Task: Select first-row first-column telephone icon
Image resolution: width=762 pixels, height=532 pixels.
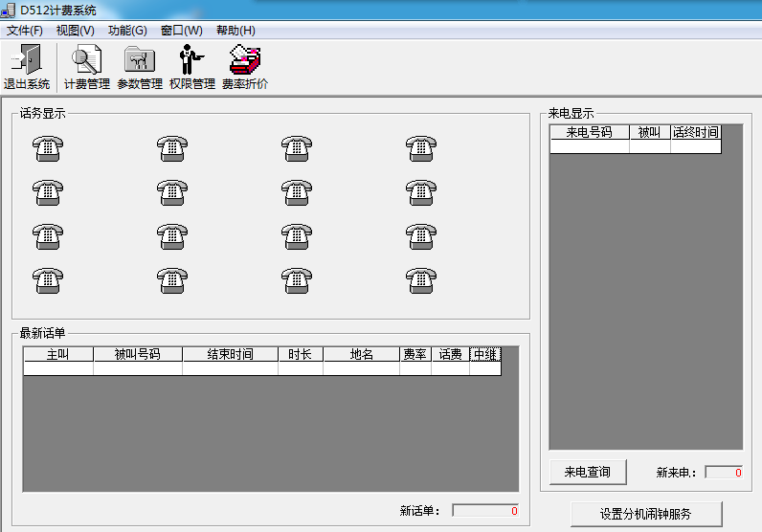Action: click(48, 148)
